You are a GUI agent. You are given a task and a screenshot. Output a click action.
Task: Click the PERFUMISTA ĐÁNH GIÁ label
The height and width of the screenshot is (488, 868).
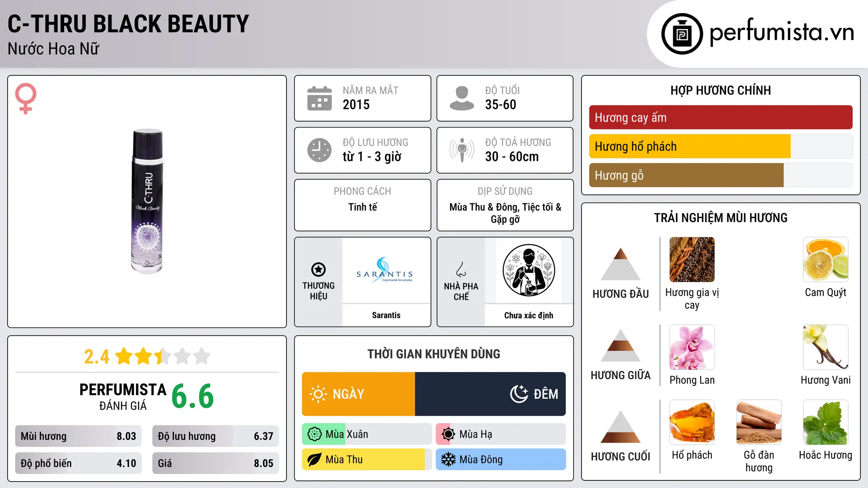tap(123, 397)
